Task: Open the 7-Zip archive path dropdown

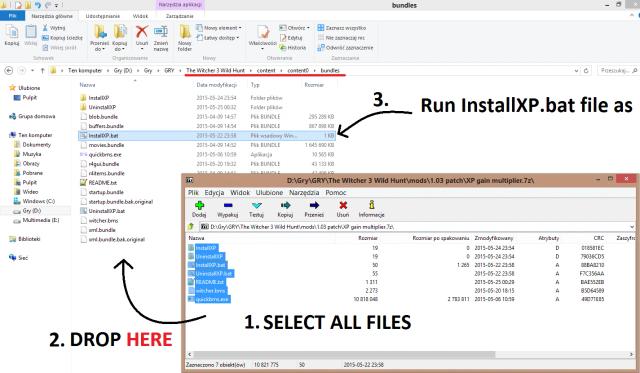Action: tap(632, 227)
